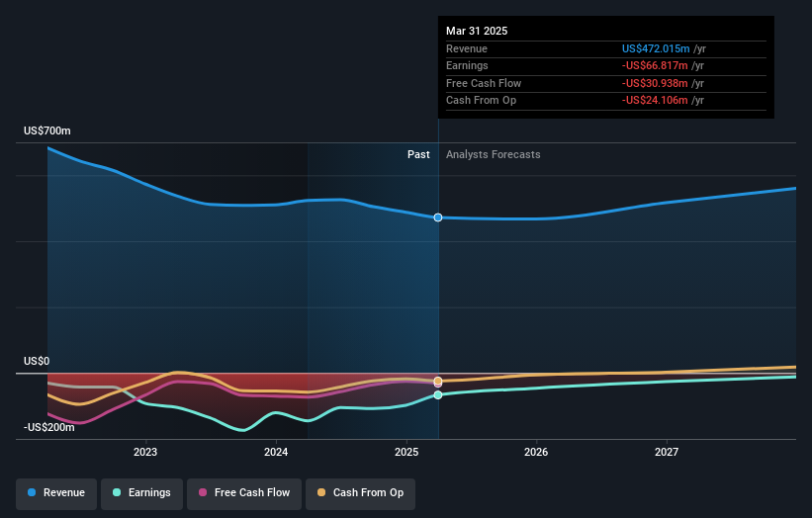Viewport: 812px width, 518px height.
Task: Click the 2025 x-axis label
Action: pos(406,452)
